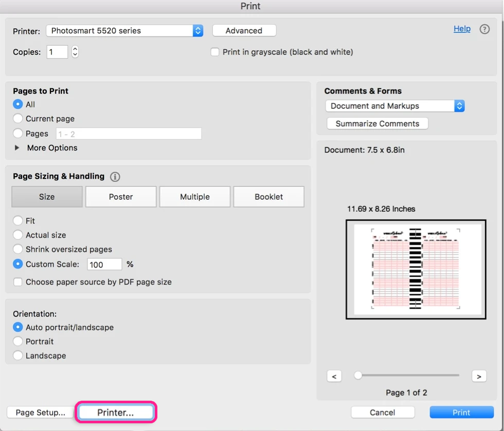This screenshot has width=504, height=431.
Task: Expand the More Options disclosure triangle
Action: 17,148
